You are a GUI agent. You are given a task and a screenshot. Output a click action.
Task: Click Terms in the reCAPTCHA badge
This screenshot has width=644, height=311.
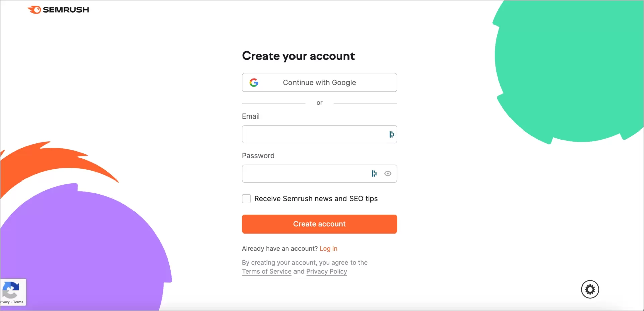[x=18, y=302]
